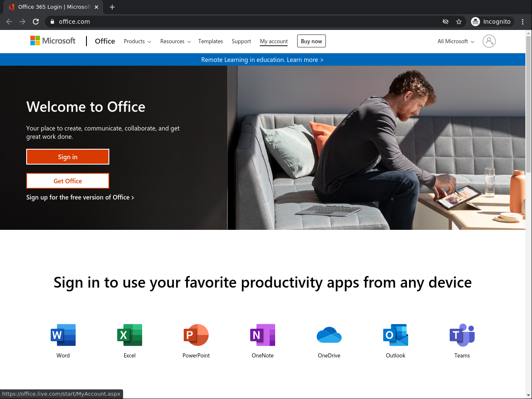Click the orange Sign in button
Screen dimensions: 532x399
pos(68,157)
